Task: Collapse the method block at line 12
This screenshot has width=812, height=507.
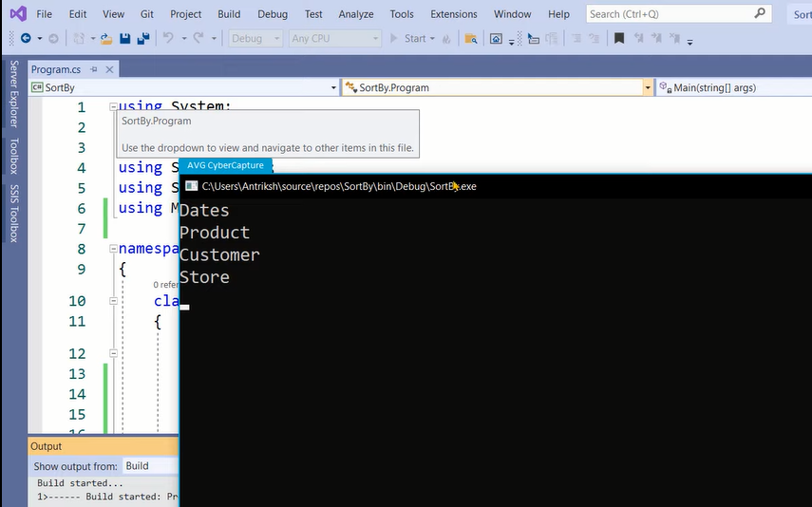Action: pos(113,353)
